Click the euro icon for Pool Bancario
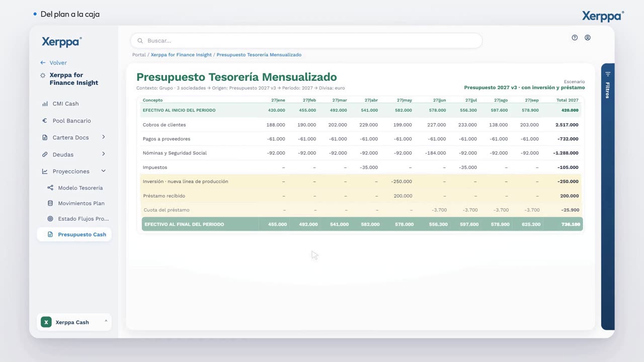The height and width of the screenshot is (362, 644). [x=45, y=121]
